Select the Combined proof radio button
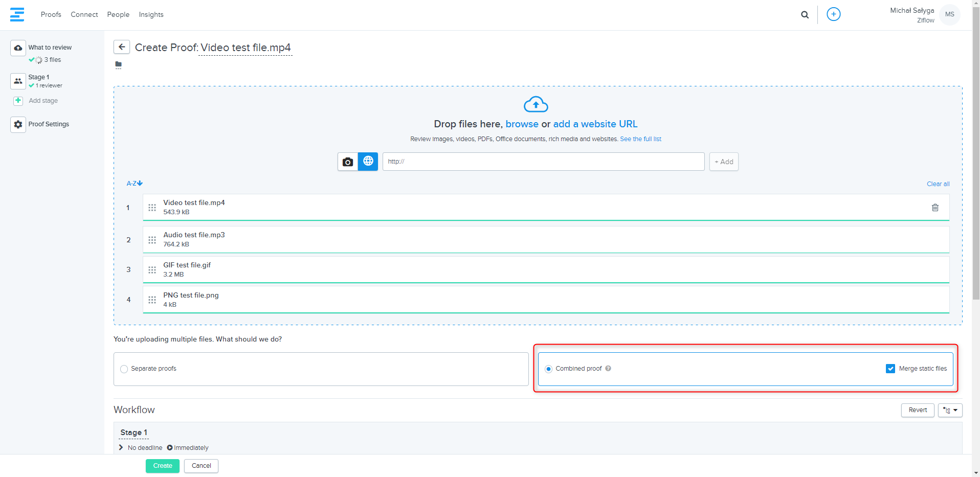The width and height of the screenshot is (980, 477). 549,369
